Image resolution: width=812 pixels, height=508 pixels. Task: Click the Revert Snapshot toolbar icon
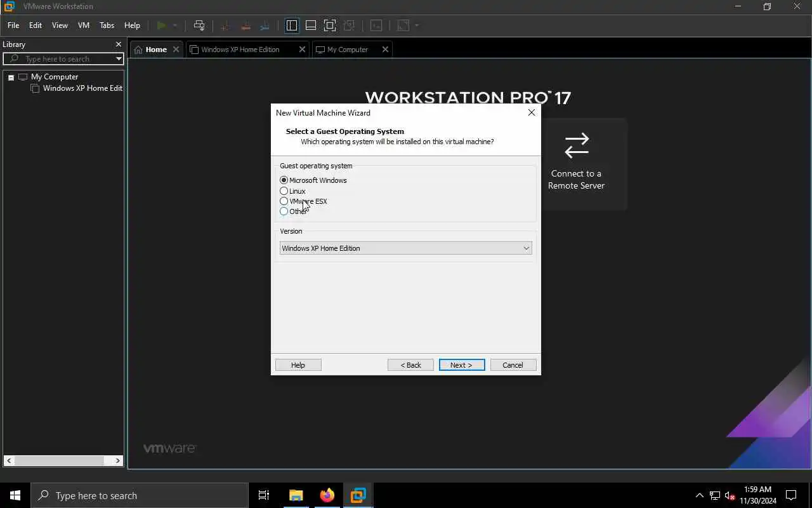point(245,25)
